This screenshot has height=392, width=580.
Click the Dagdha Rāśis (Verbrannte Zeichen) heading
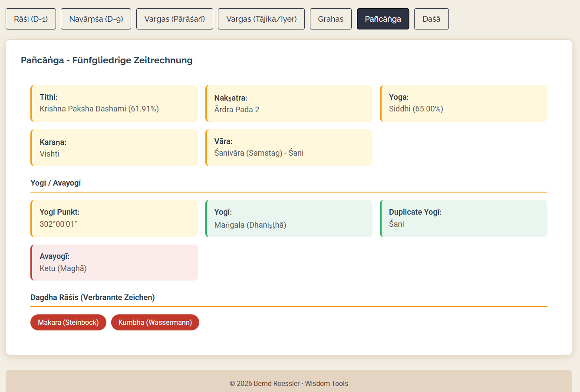(x=92, y=297)
